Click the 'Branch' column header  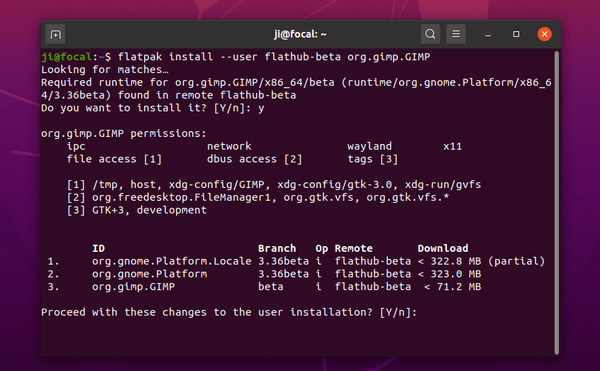277,248
